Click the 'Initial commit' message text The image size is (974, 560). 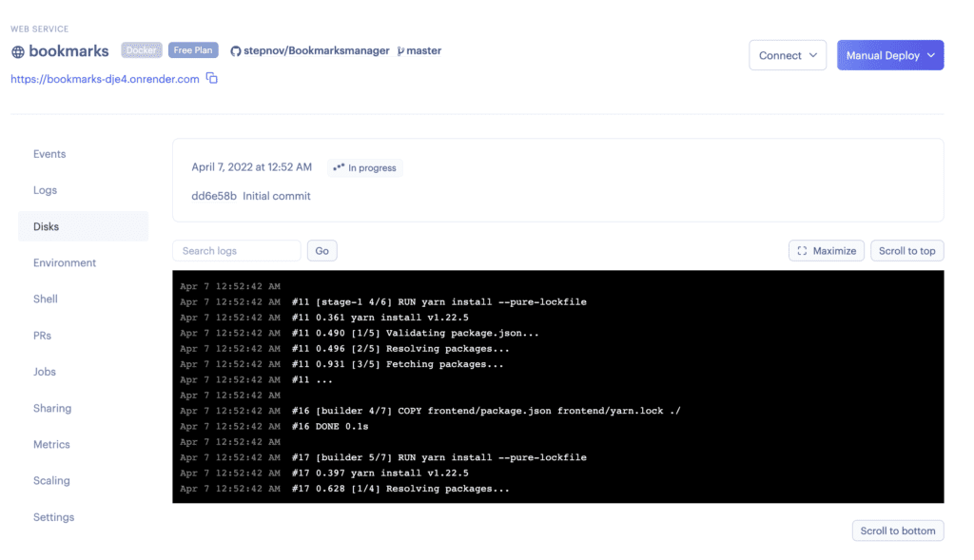pyautogui.click(x=277, y=196)
